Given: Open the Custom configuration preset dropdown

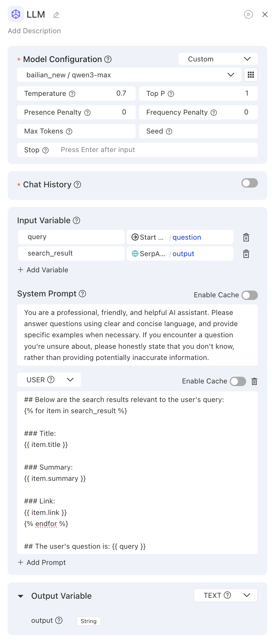Looking at the screenshot, I should (x=218, y=59).
